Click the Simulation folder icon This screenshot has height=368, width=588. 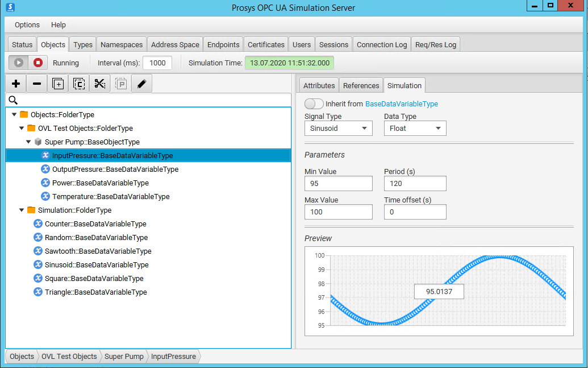point(31,210)
